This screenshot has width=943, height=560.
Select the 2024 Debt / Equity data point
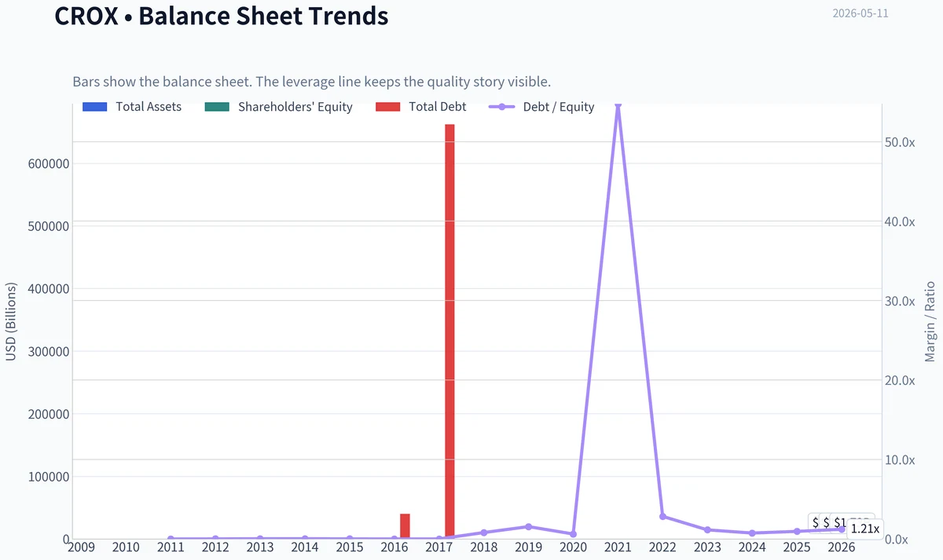[x=752, y=533]
